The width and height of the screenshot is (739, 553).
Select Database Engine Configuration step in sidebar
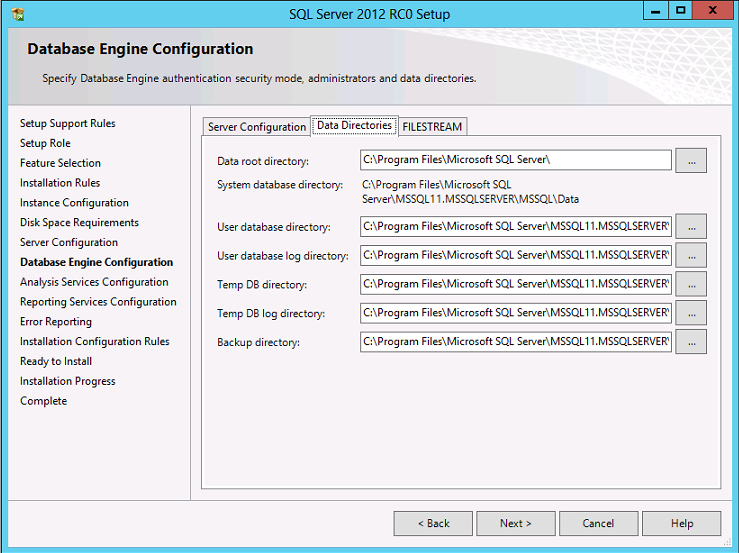(97, 262)
